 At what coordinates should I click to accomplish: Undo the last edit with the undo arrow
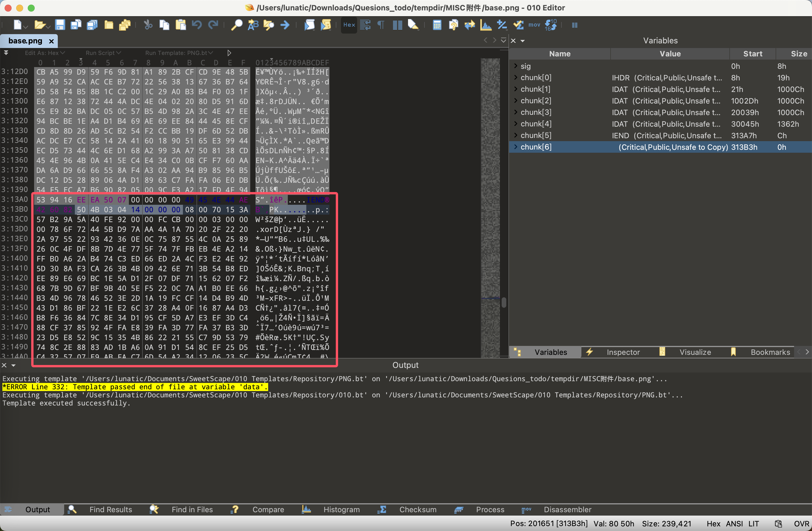197,25
